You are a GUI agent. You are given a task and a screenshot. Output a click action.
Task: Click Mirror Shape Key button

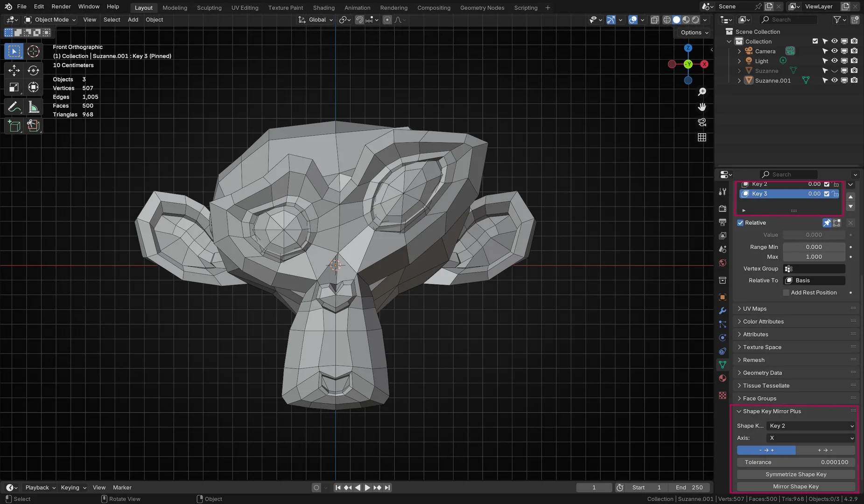(796, 487)
